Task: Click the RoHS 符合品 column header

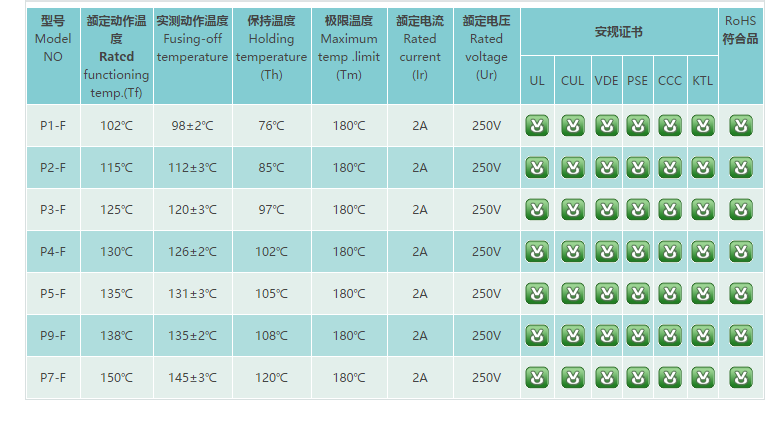Action: point(740,30)
